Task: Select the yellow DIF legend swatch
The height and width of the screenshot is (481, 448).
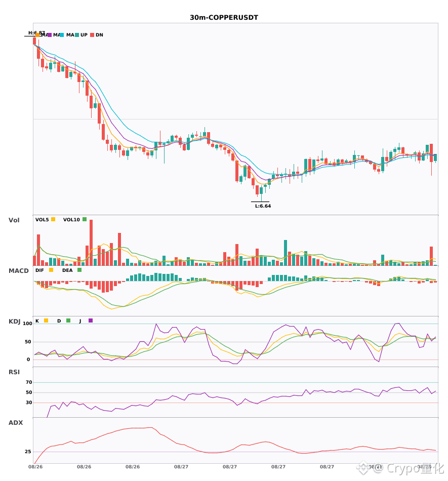Action: (x=51, y=270)
